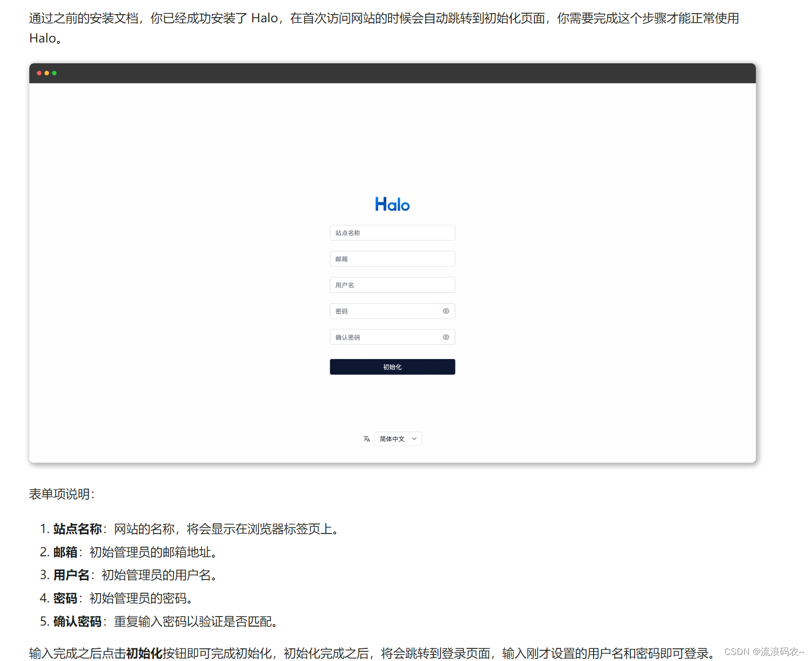Click the 邮箱 input field
Viewport: 812px width, 661px height.
pyautogui.click(x=392, y=259)
